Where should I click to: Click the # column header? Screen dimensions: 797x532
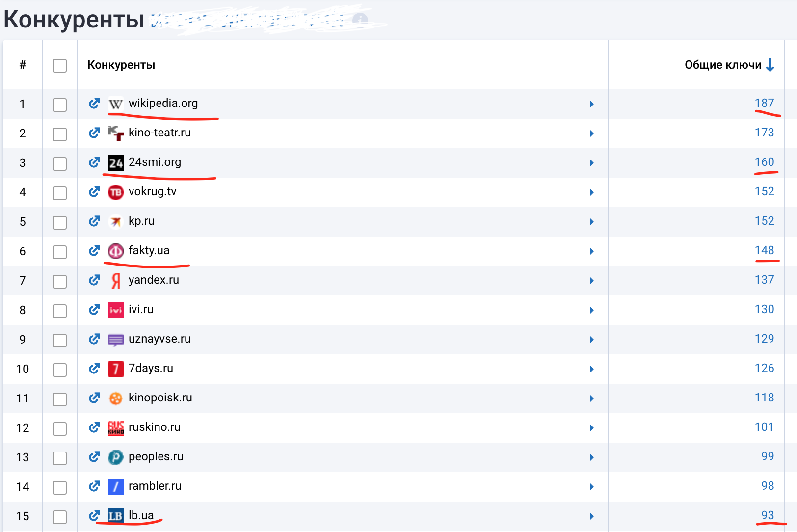click(x=23, y=65)
